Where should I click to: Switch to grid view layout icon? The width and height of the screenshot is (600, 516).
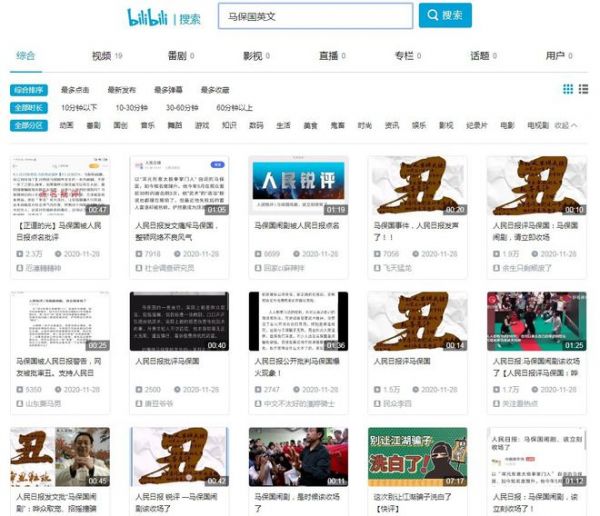(x=568, y=89)
